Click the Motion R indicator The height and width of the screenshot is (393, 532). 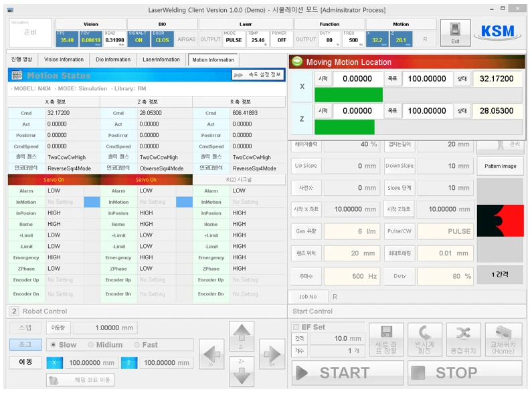(x=425, y=39)
